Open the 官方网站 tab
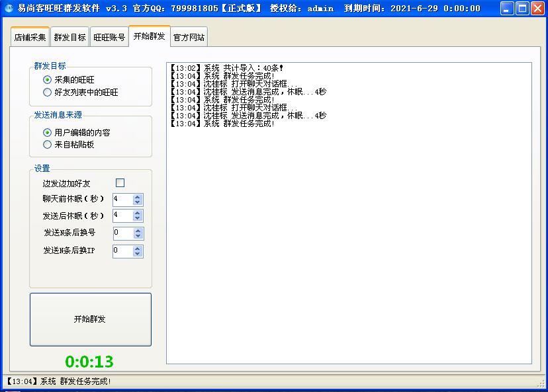 pos(189,37)
